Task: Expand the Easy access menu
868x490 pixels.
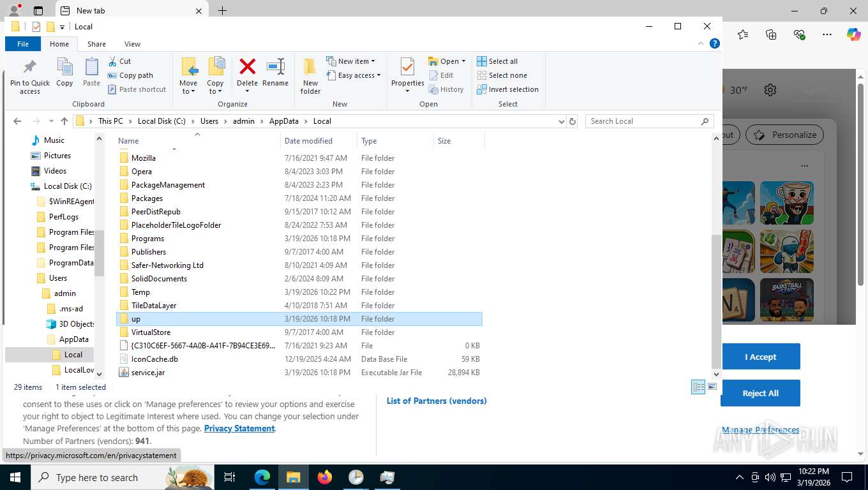Action: tap(353, 75)
